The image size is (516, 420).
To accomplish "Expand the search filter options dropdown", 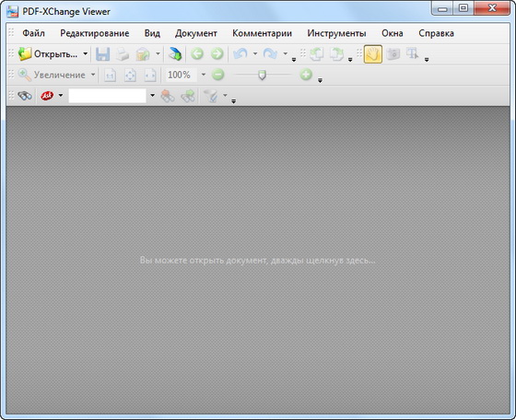I will (x=225, y=96).
